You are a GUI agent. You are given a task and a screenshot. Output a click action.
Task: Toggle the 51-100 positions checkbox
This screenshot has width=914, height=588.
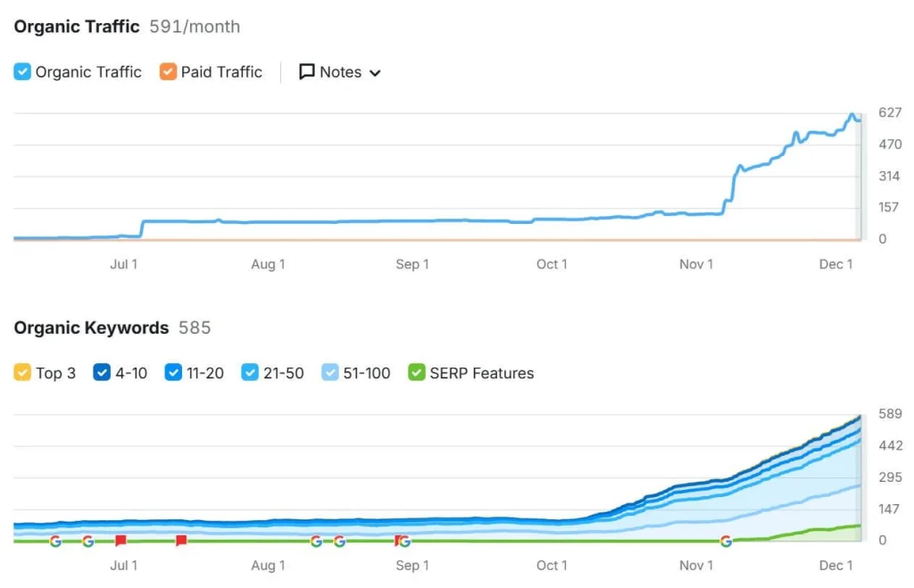click(330, 373)
